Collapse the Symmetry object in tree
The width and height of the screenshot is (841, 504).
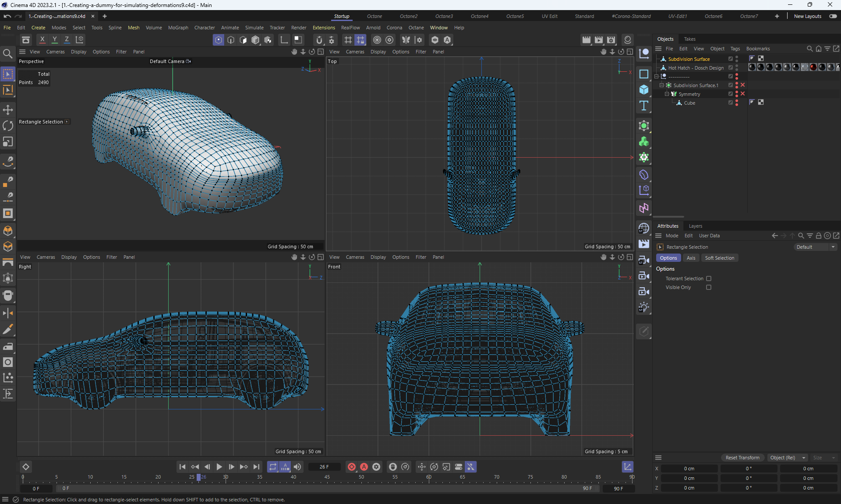point(667,94)
